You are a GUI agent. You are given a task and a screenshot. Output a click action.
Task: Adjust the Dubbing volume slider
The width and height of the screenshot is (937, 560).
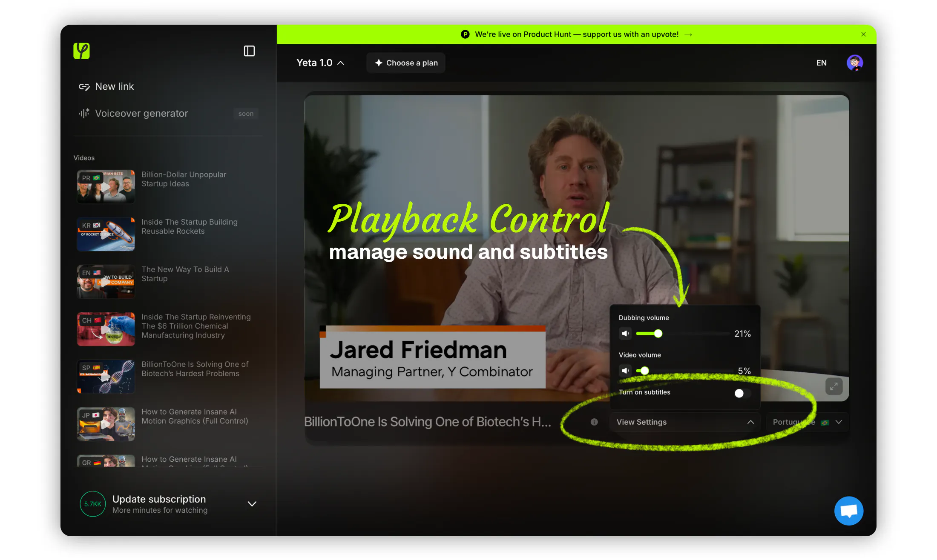coord(683,334)
